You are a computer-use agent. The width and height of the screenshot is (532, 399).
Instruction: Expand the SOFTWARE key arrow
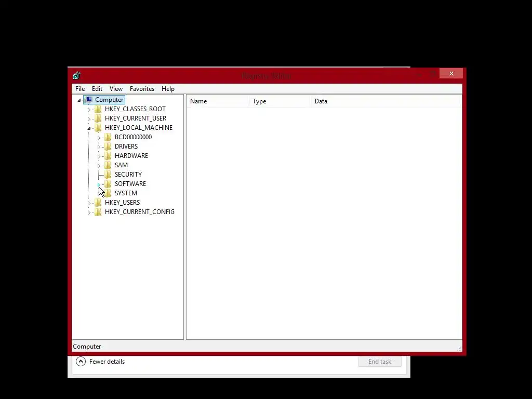99,184
